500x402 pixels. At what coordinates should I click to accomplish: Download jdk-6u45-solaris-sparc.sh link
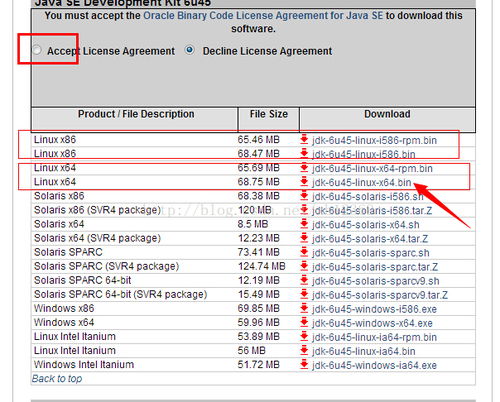371,253
